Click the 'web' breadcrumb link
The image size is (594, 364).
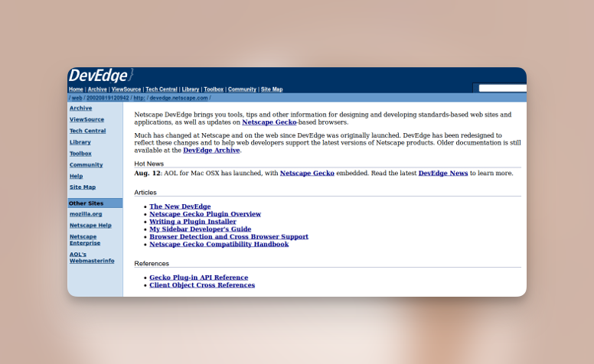point(77,98)
